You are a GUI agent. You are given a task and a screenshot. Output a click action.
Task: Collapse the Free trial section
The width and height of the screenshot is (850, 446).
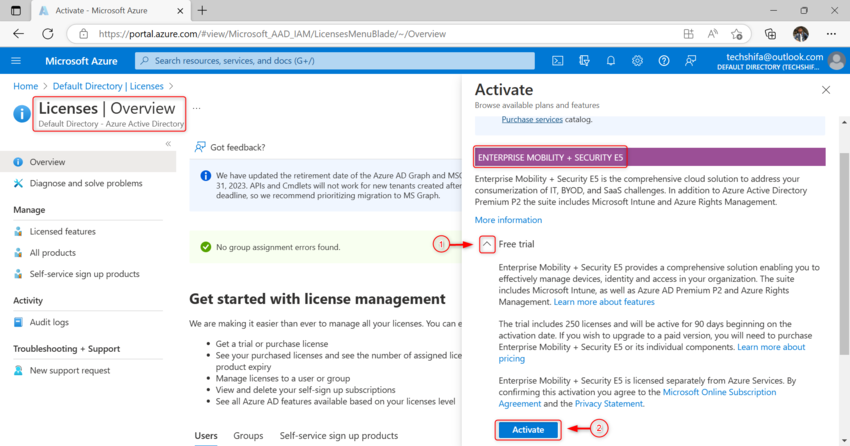487,244
